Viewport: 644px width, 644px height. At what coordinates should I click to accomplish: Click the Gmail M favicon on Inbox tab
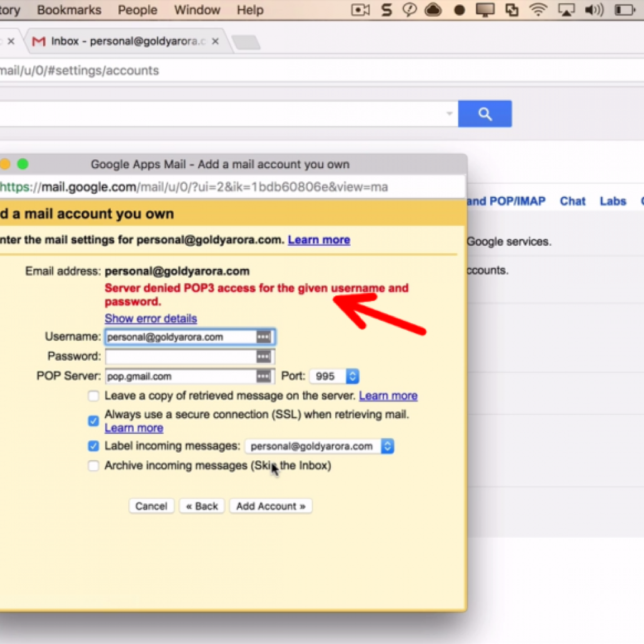(39, 41)
